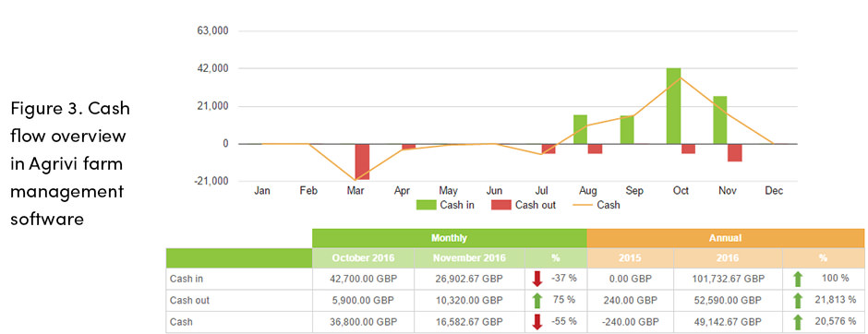The height and width of the screenshot is (334, 868).
Task: Toggle the Cash out legend entry
Action: pyautogui.click(x=524, y=205)
